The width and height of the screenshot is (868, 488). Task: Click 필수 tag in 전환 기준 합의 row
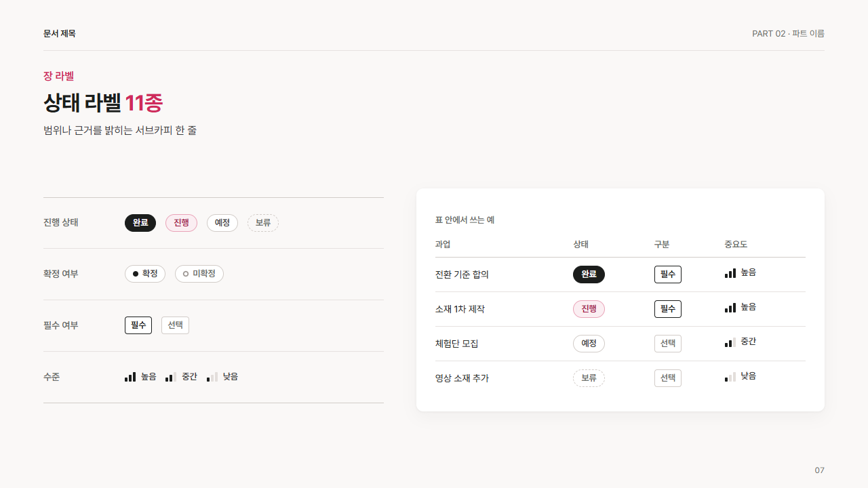668,274
